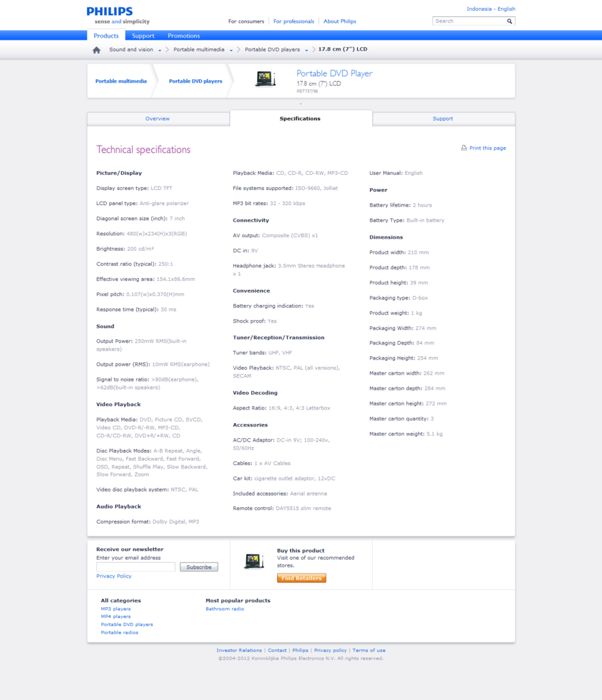
Task: Open the Portable DVD players link in the product header
Action: [x=196, y=81]
